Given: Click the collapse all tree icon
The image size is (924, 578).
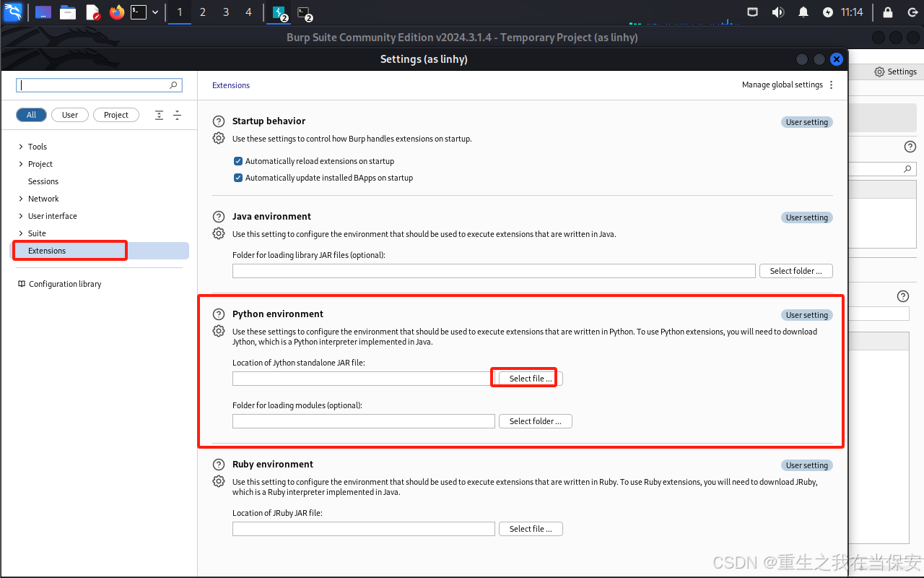Looking at the screenshot, I should pyautogui.click(x=177, y=115).
